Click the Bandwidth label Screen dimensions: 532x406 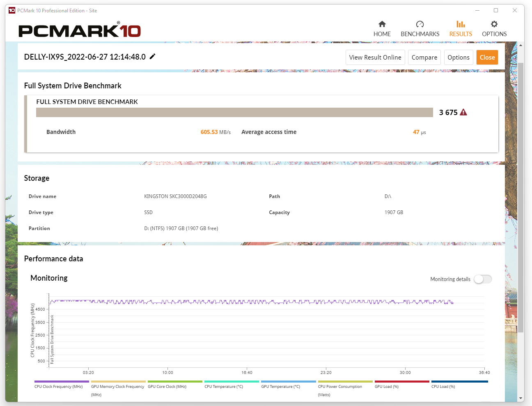(61, 132)
